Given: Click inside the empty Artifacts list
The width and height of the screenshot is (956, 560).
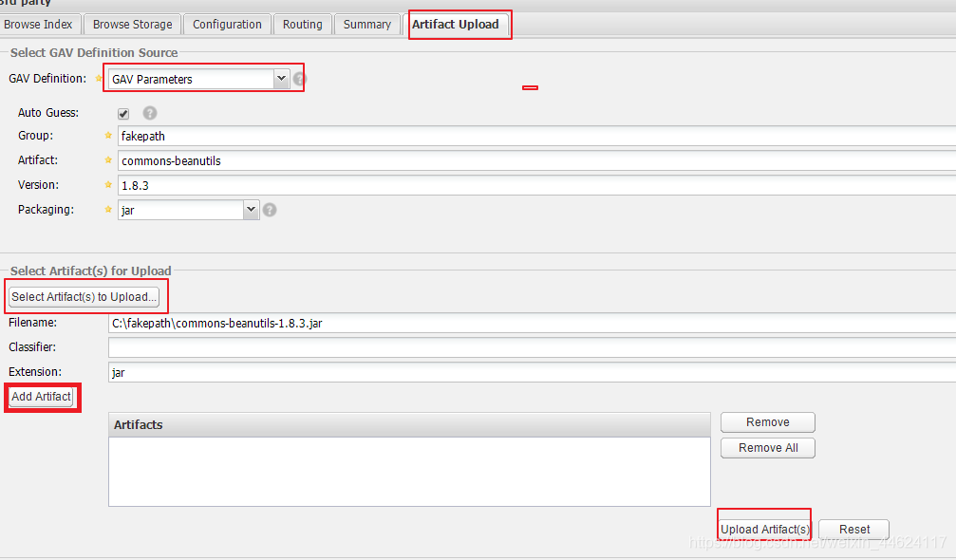Looking at the screenshot, I should pos(409,472).
